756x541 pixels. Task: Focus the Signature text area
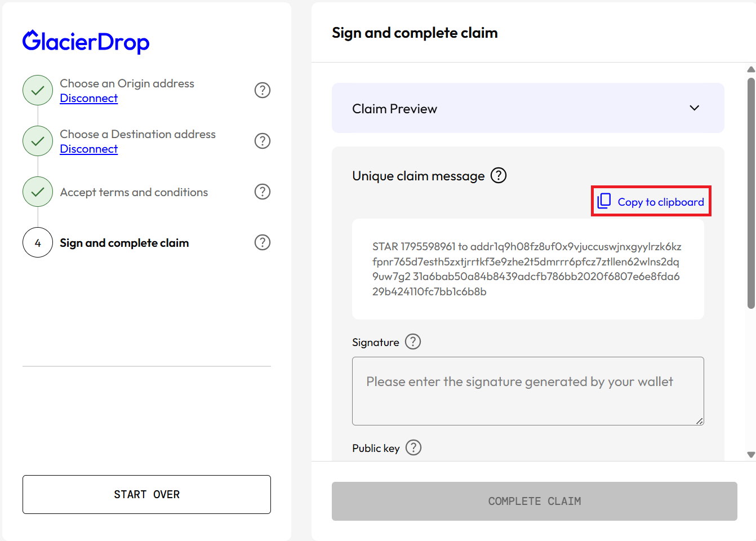click(x=528, y=391)
